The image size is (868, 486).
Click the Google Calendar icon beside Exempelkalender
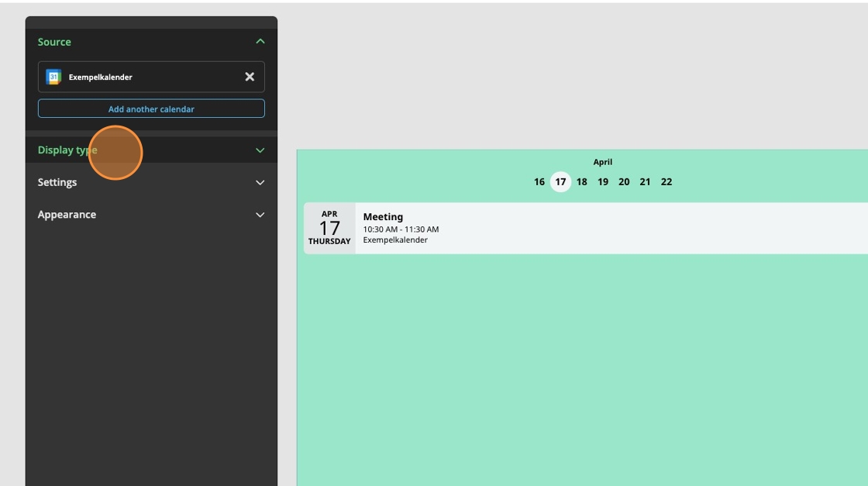click(53, 77)
